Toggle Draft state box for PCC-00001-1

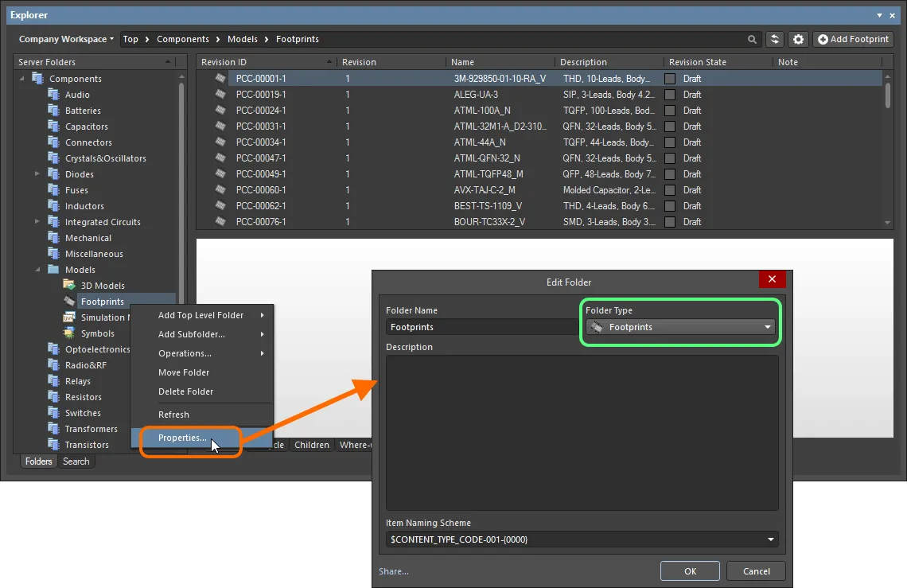pos(670,79)
